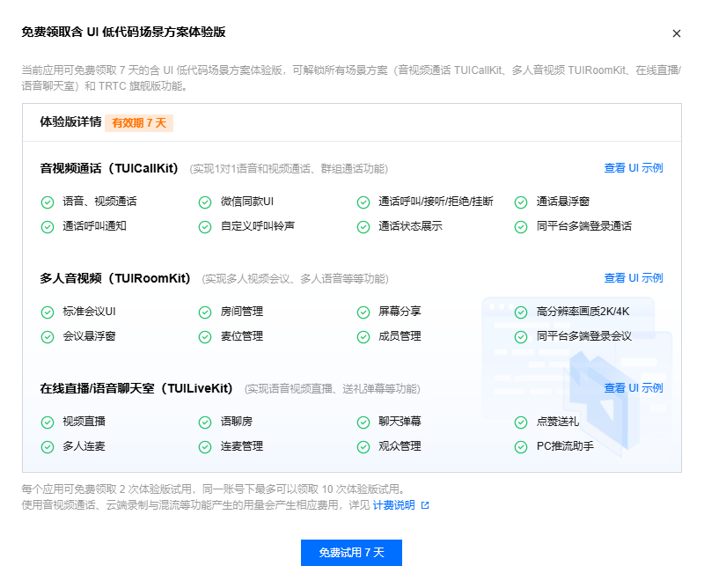The width and height of the screenshot is (704, 588).
Task: Click check icon beside 语聊房
Action: tap(205, 423)
